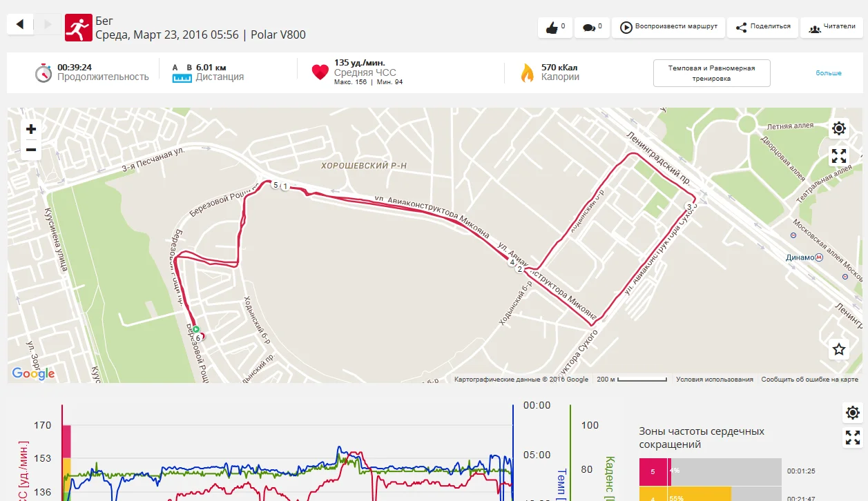Screen dimensions: 868x501
Task: Open the Читатели followers button
Action: pyautogui.click(x=831, y=28)
